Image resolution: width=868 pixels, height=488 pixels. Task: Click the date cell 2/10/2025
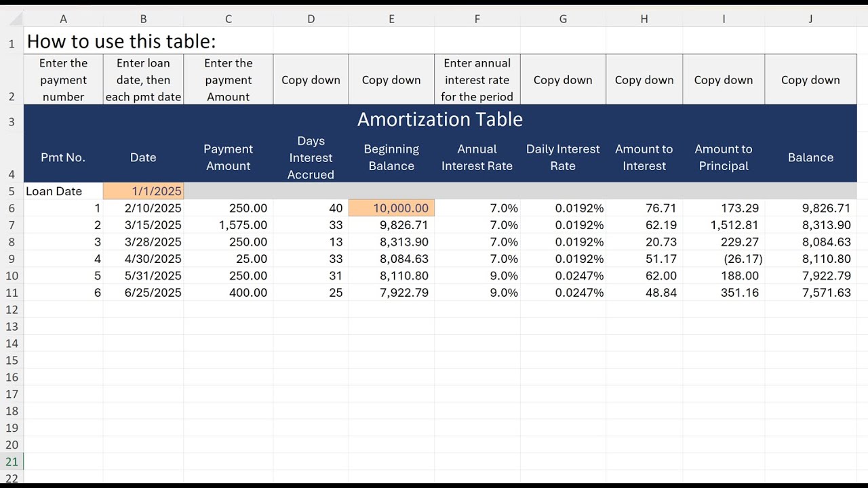(x=143, y=208)
